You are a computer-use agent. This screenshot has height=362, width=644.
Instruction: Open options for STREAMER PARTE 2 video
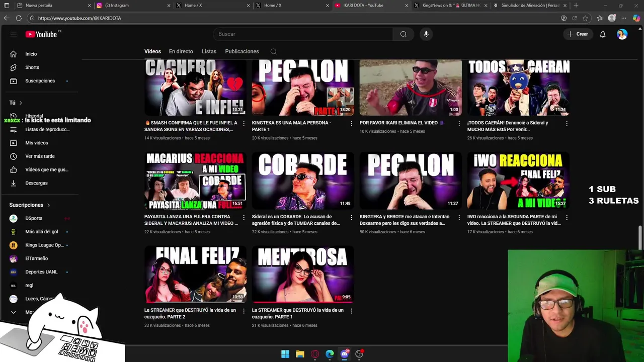click(244, 311)
